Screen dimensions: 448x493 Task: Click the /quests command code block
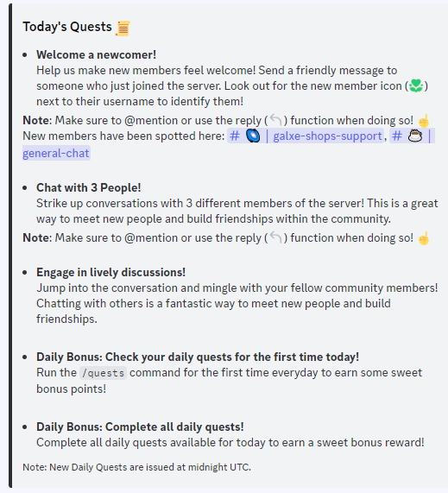[x=103, y=373]
